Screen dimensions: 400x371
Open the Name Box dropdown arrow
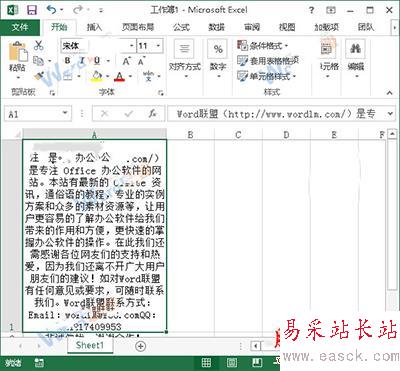[x=65, y=114]
